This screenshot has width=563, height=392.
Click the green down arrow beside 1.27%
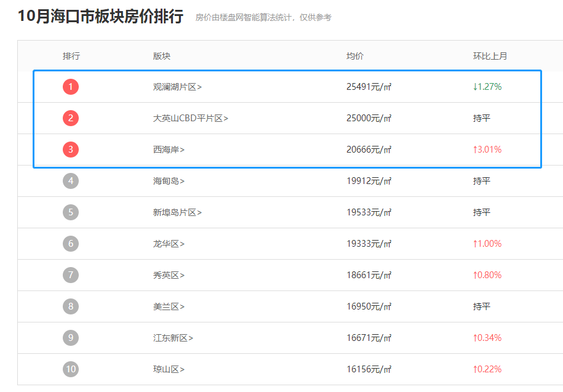[475, 87]
